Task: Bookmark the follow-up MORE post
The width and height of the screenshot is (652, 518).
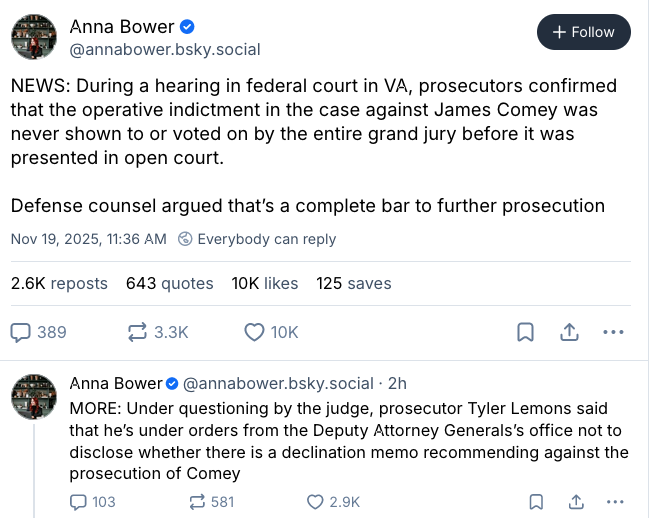Action: tap(537, 502)
